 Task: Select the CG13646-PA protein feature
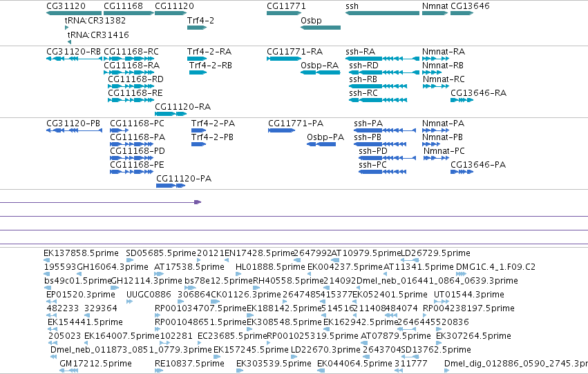point(462,172)
